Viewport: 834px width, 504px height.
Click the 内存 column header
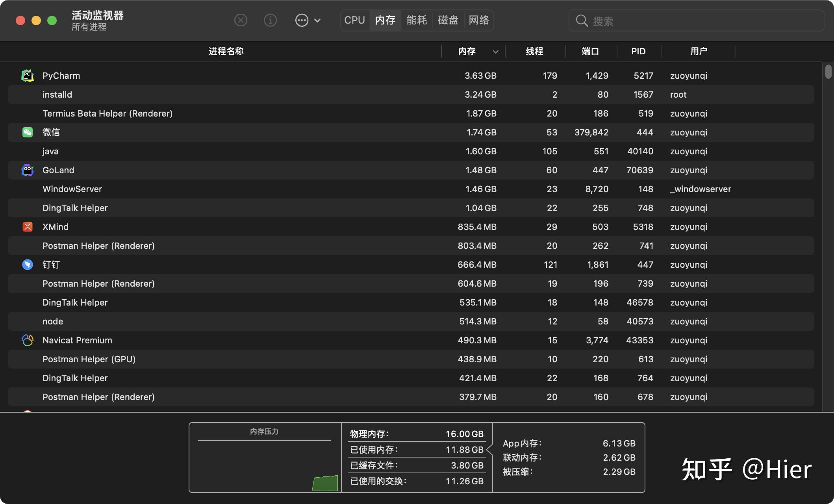click(467, 51)
